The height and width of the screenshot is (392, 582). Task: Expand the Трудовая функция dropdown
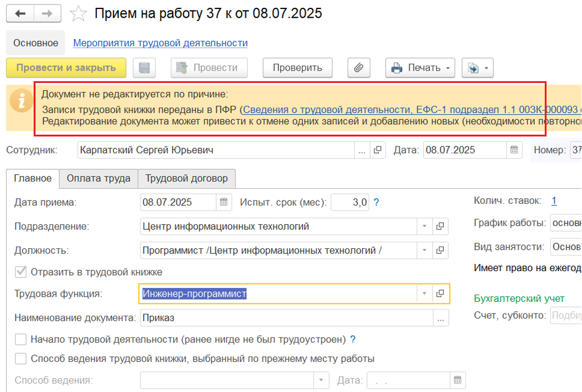click(x=424, y=293)
